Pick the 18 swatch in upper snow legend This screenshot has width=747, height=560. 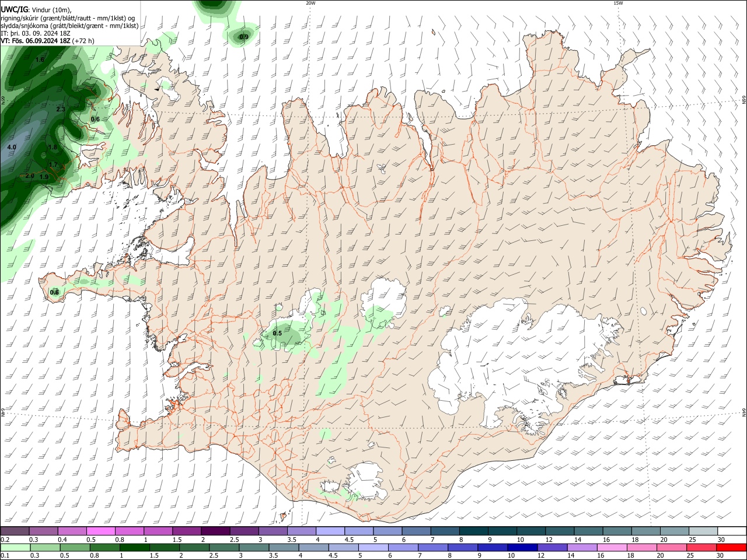[646, 531]
